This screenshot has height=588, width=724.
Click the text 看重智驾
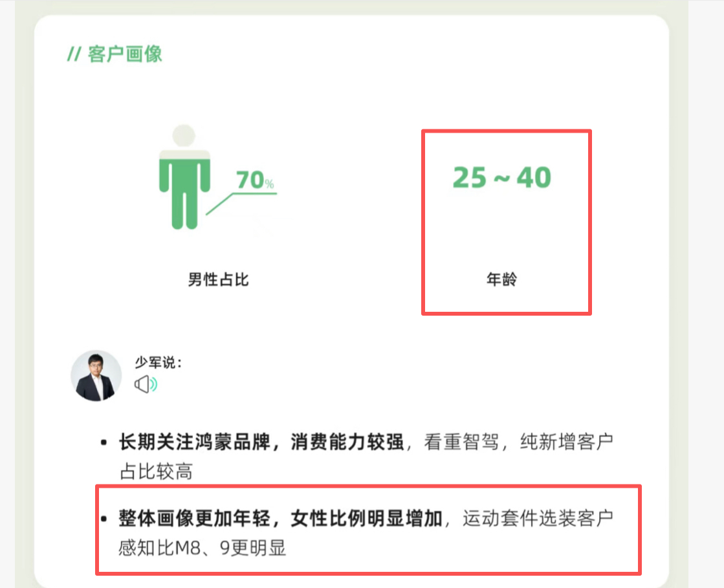click(462, 442)
